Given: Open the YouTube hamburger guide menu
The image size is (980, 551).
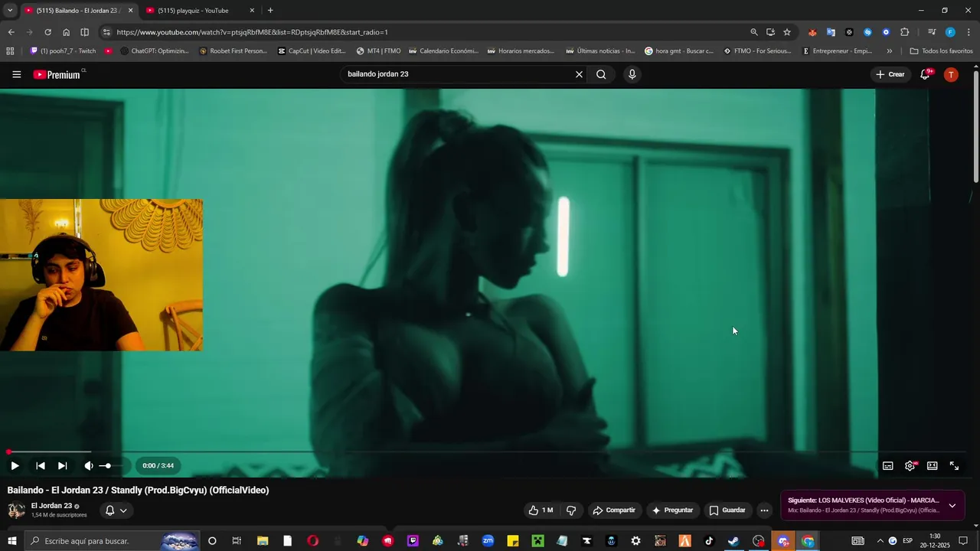Looking at the screenshot, I should click(x=17, y=74).
